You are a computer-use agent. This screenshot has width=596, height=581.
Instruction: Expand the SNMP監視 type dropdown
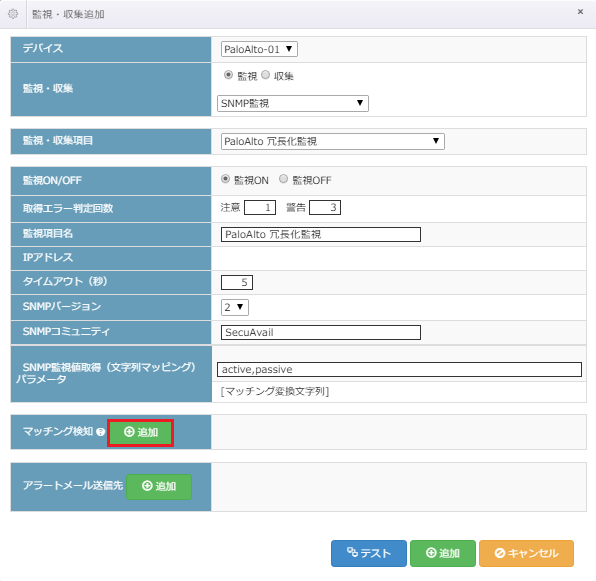tap(293, 103)
